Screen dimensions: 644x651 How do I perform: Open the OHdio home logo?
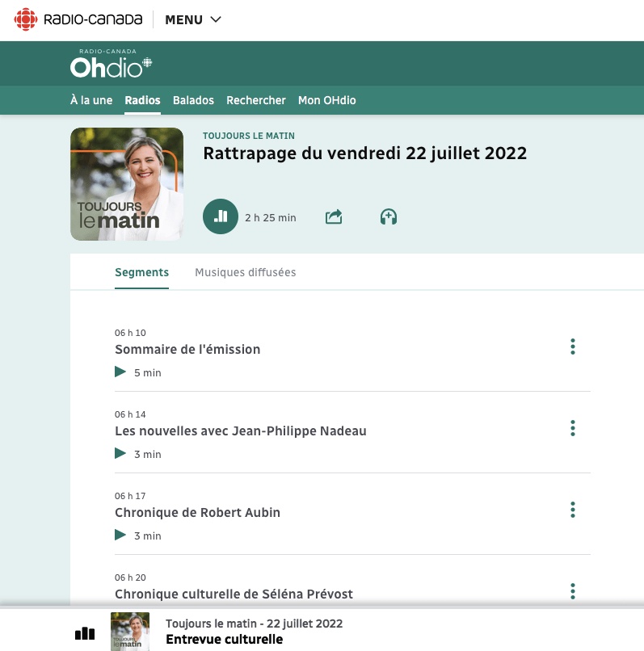point(111,64)
